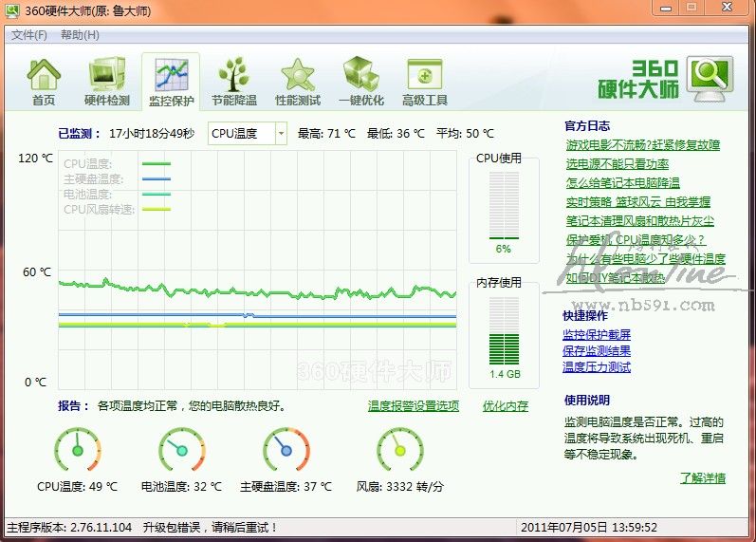Click 保存监测结果 link
The height and width of the screenshot is (542, 756).
coord(596,351)
